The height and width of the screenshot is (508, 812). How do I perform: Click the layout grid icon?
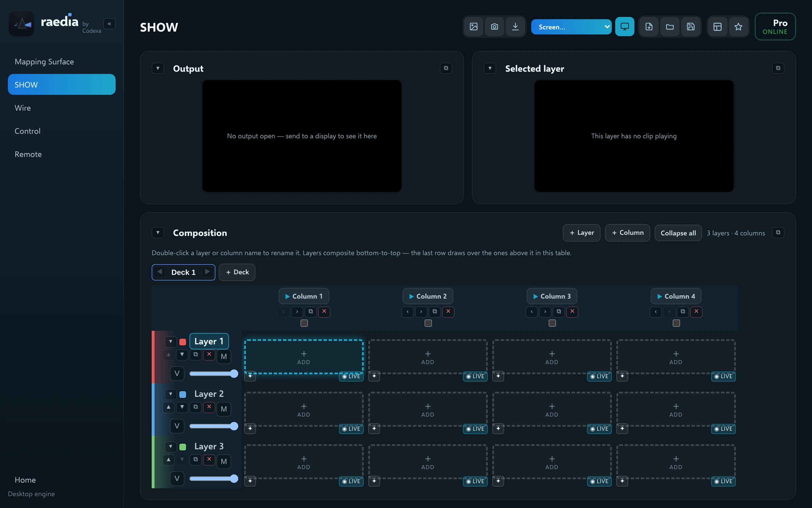tap(717, 26)
